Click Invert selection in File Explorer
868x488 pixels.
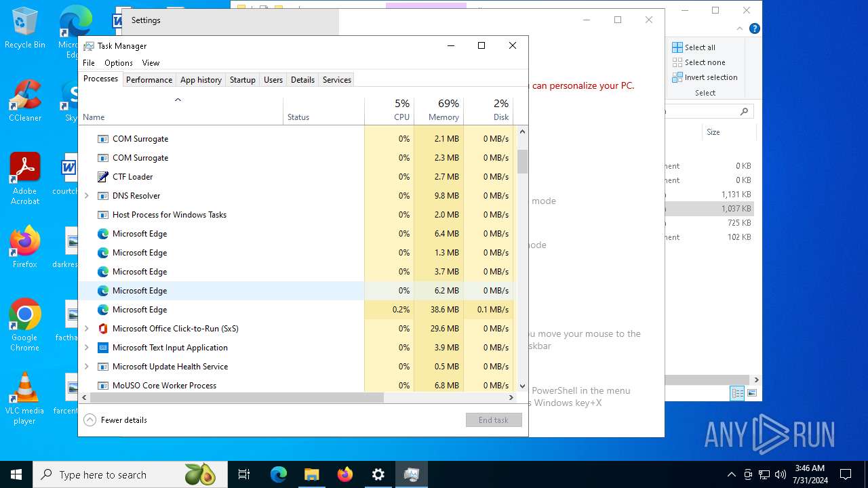pyautogui.click(x=705, y=77)
